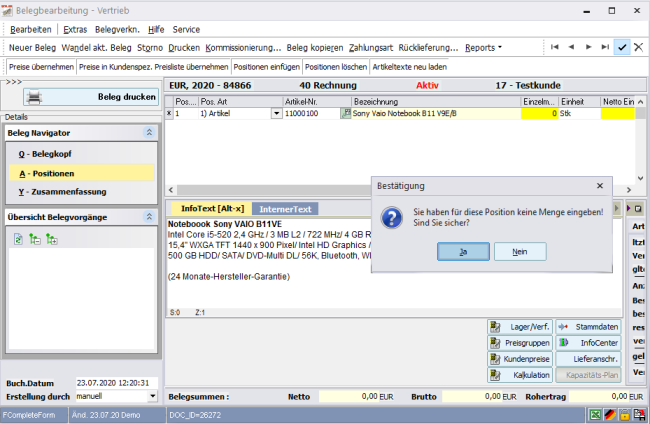Click Nein in the confirmation dialog
The image size is (650, 424).
tap(519, 252)
